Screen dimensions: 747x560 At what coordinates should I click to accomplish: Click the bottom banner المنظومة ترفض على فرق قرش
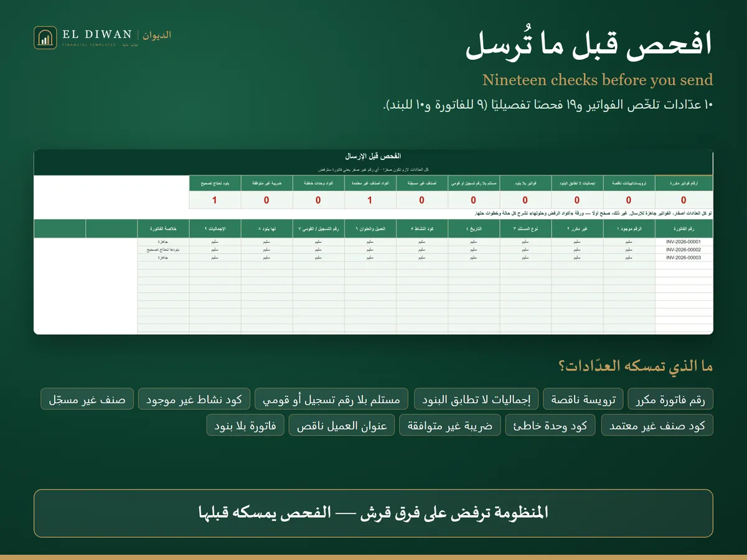click(x=374, y=513)
